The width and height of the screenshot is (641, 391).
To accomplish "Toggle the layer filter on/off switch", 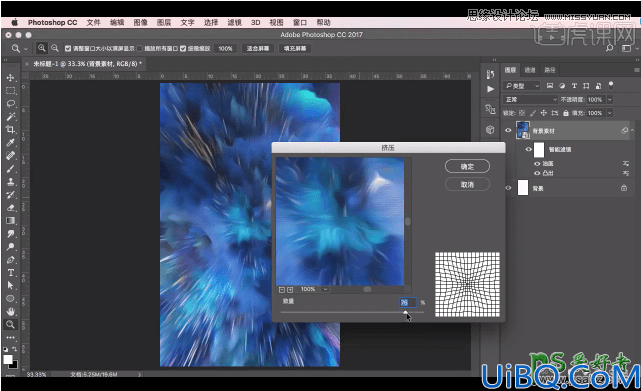I will (611, 85).
